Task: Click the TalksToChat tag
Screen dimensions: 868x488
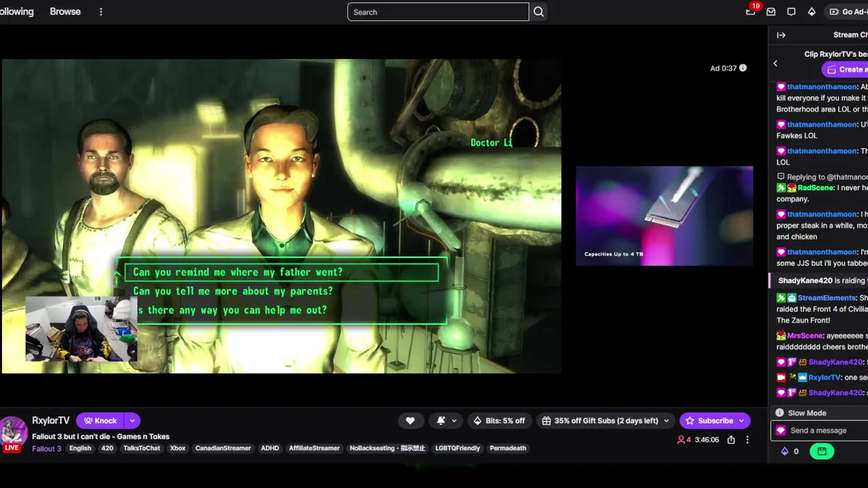Action: tap(142, 449)
